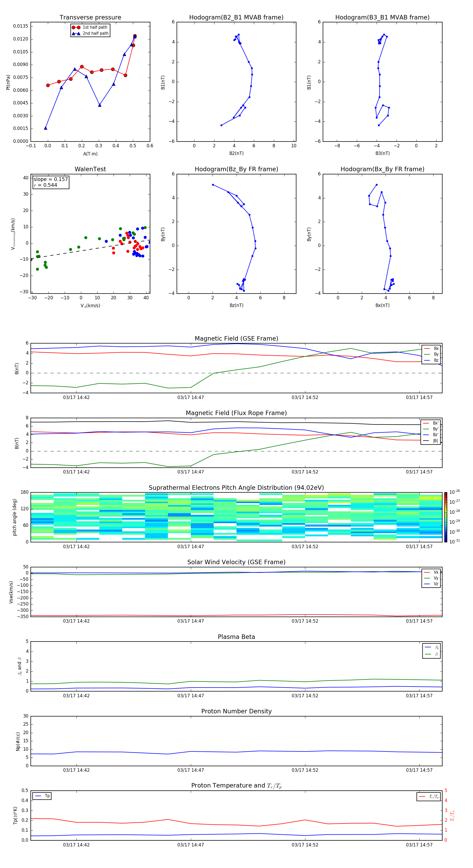This screenshot has height=868, width=473.
Task: Click 'Magnetic Field (Flux Rope Frame)' title
Action: (x=236, y=413)
